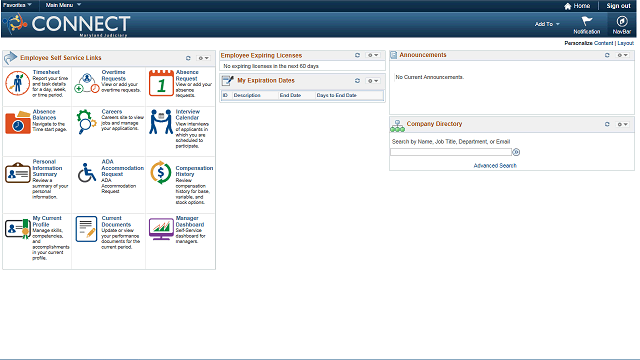Open the My Current Profile icon
This screenshot has width=640, height=360.
[18, 229]
